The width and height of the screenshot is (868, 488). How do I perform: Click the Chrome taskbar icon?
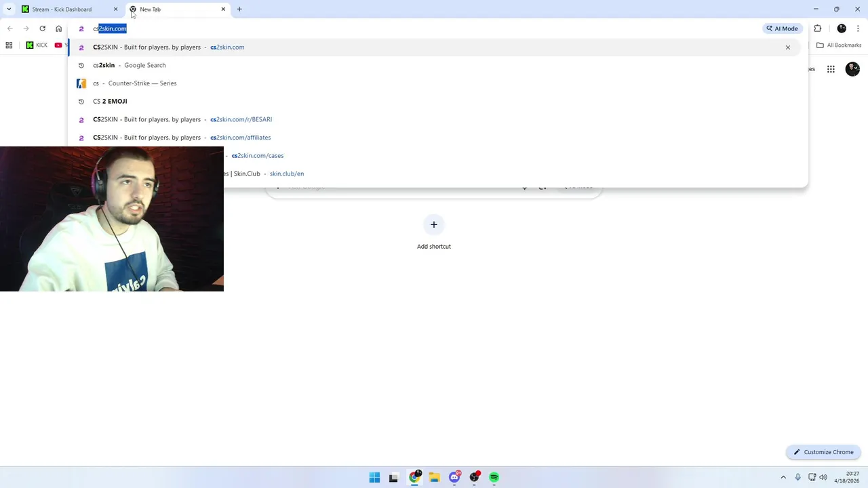[x=414, y=477]
